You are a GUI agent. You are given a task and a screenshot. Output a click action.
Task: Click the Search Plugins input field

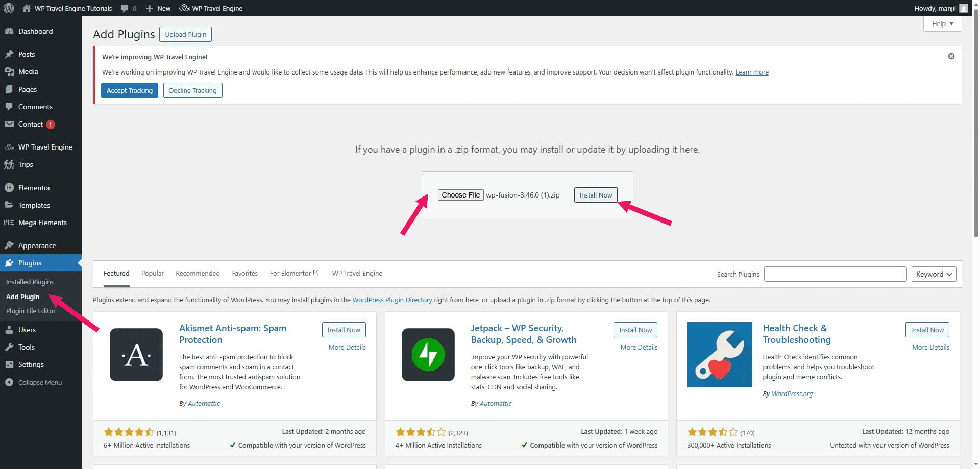point(835,274)
